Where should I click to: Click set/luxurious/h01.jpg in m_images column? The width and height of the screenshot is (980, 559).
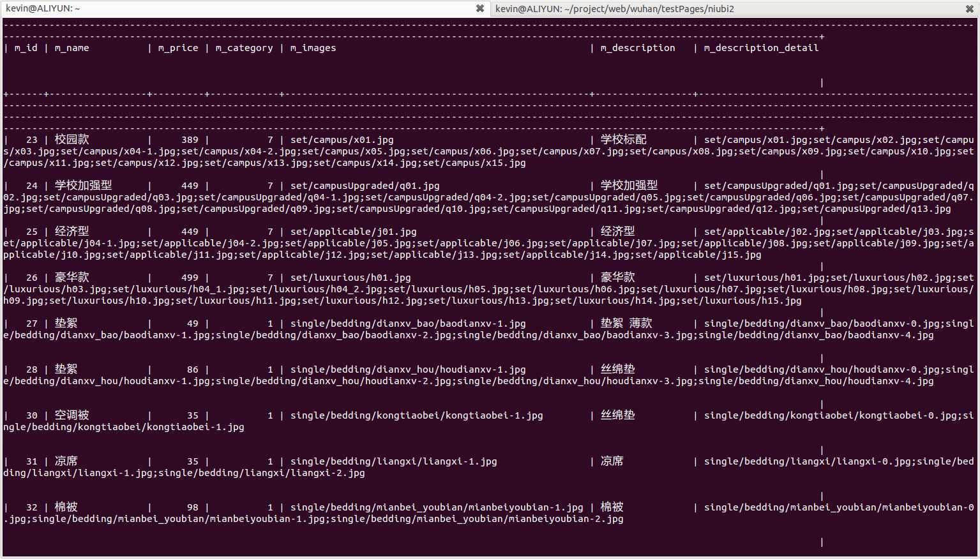click(x=351, y=278)
